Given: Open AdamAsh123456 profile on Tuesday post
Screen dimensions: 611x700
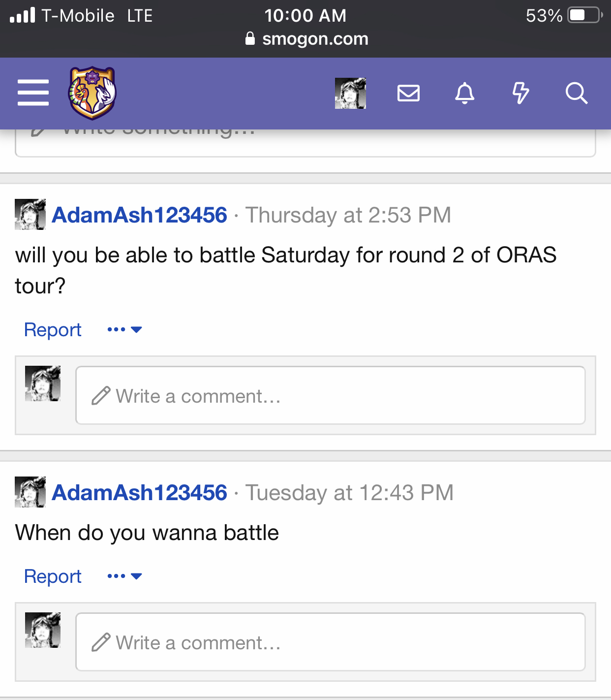Looking at the screenshot, I should point(140,493).
